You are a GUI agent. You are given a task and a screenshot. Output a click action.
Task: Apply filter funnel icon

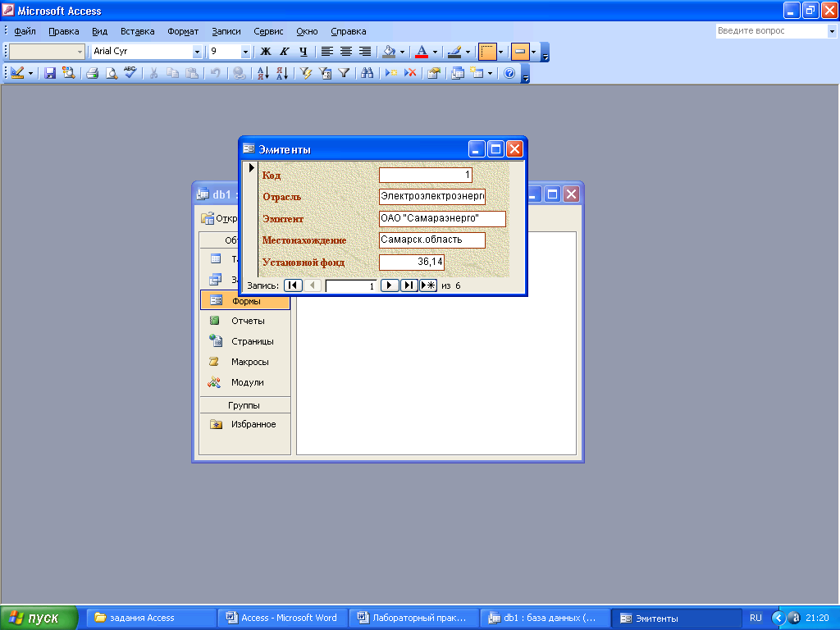[344, 73]
